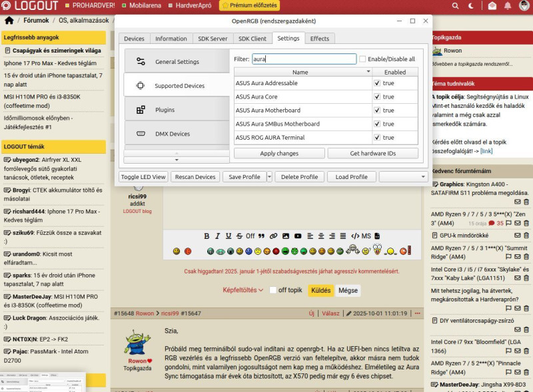Select the Plugins section icon
The image size is (533, 392).
coord(141,110)
